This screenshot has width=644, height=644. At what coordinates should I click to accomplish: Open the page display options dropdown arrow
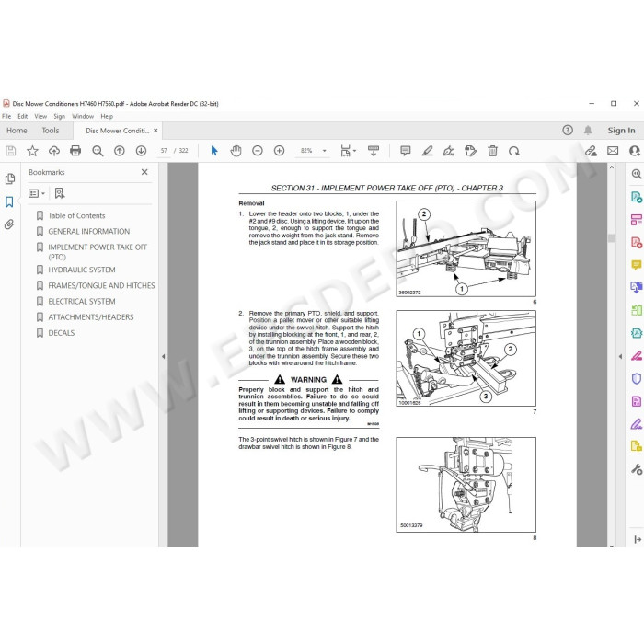tap(354, 151)
